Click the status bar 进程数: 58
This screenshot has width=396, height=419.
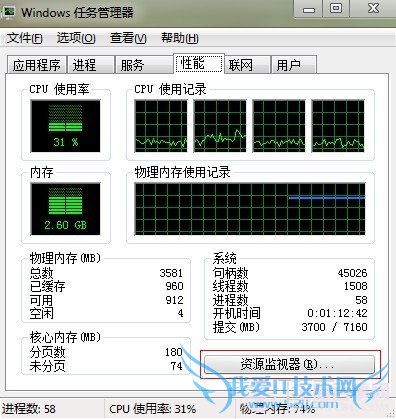tap(29, 409)
